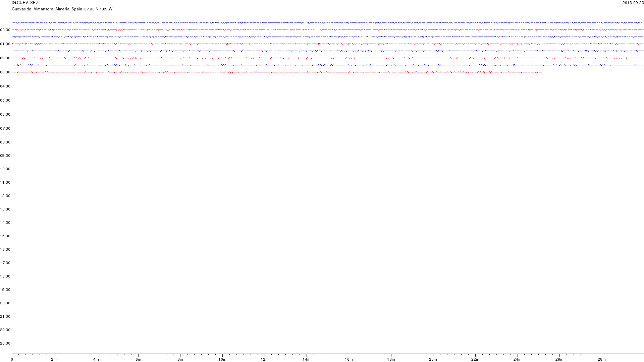Click the 01:30 time label

point(5,44)
